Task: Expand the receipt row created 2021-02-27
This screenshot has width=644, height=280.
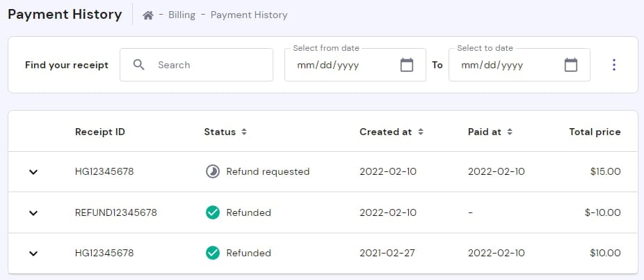Action: click(33, 254)
